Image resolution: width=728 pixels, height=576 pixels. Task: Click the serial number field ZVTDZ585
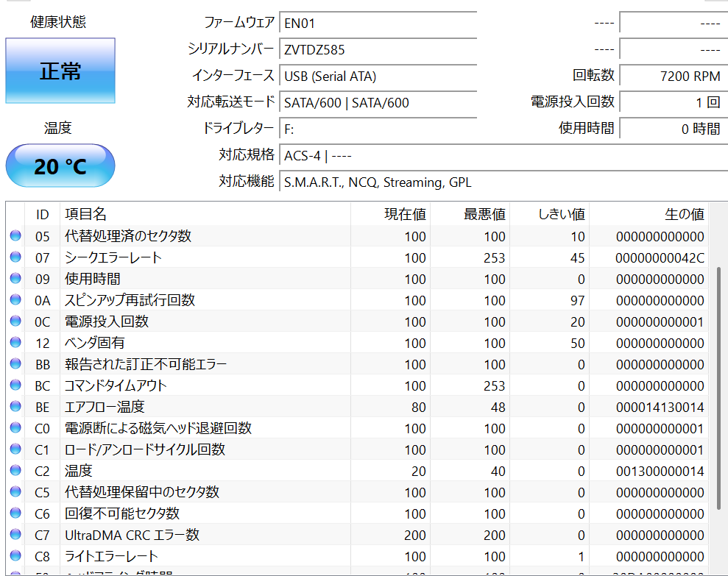pyautogui.click(x=378, y=50)
